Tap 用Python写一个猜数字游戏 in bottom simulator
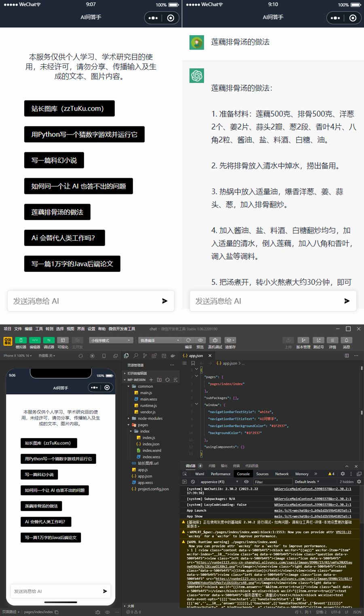This screenshot has width=364, height=616. [58, 459]
